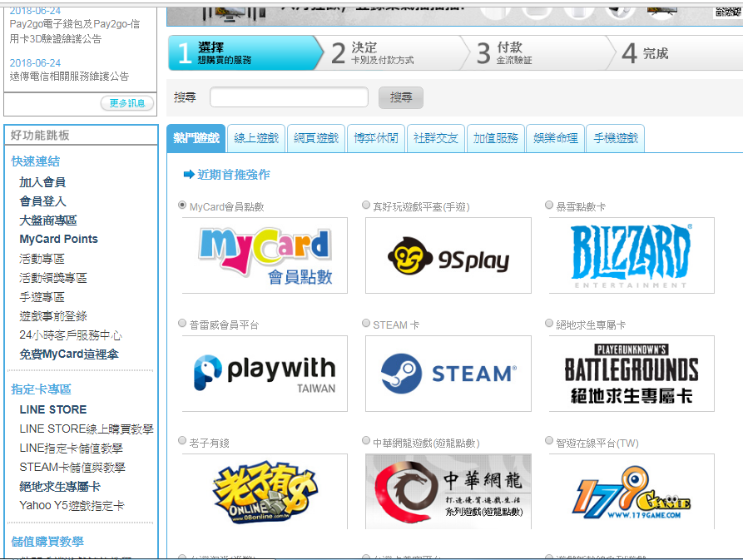
Task: Click the 快速連結 sidebar heading
Action: pyautogui.click(x=36, y=161)
